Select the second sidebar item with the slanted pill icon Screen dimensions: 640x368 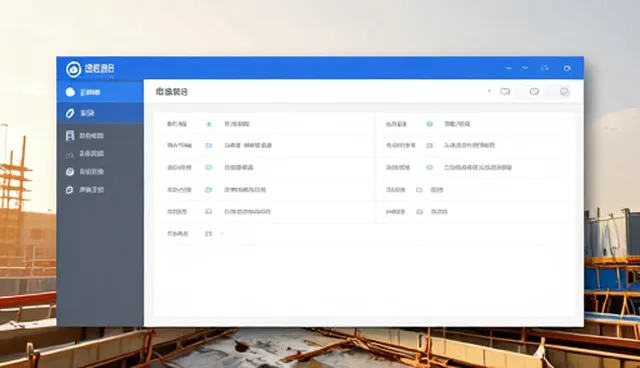tap(100, 113)
